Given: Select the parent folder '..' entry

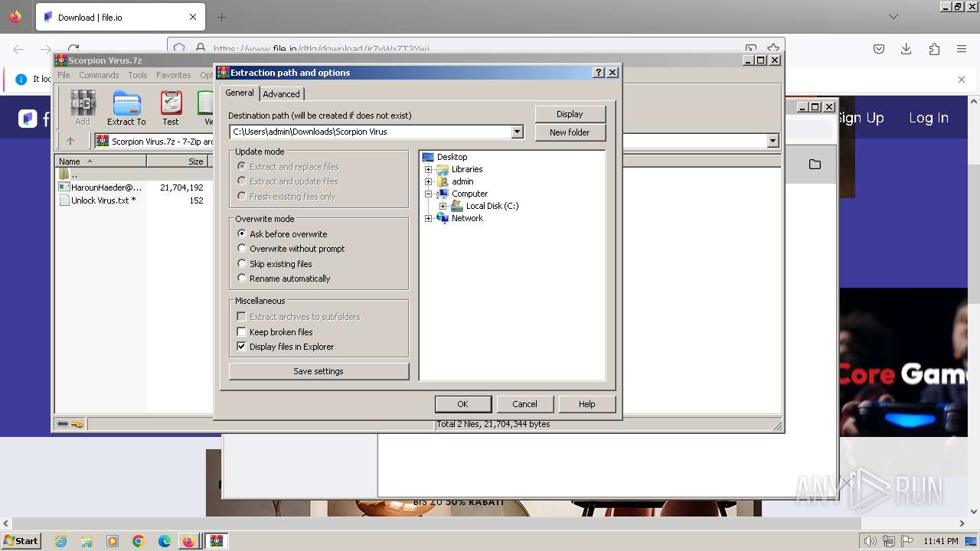Looking at the screenshot, I should (x=68, y=174).
